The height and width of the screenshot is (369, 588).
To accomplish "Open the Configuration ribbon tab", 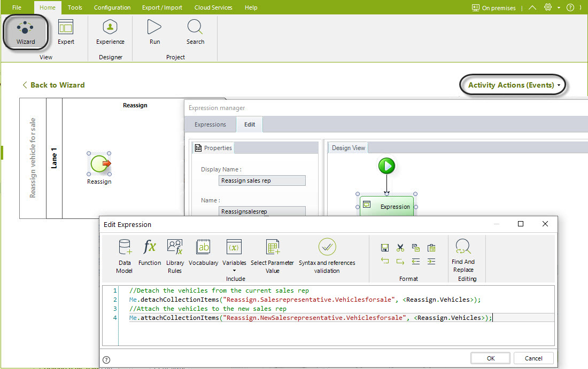I will pos(112,7).
